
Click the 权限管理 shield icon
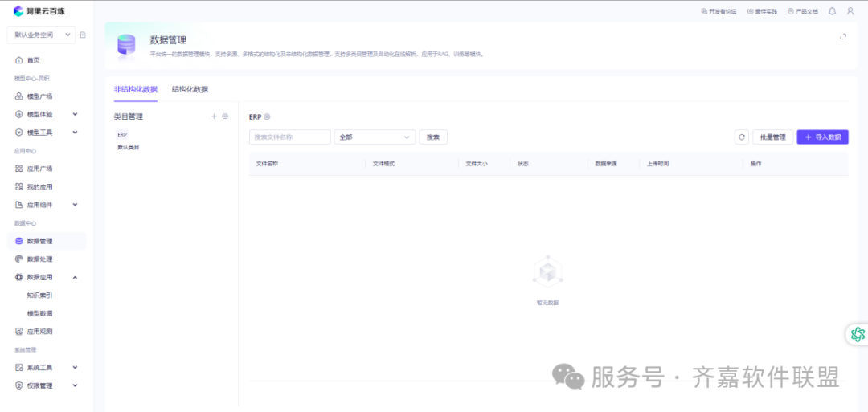(18, 385)
